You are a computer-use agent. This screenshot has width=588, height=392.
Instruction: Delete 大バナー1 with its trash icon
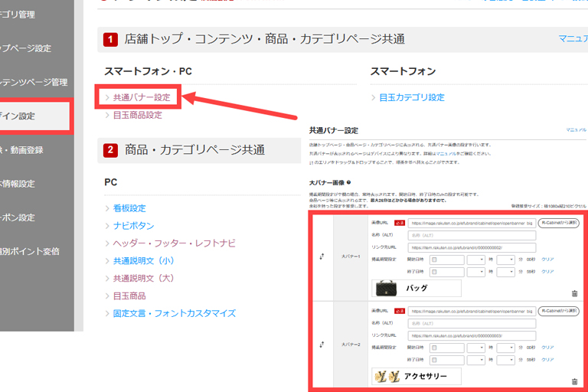coord(574,293)
